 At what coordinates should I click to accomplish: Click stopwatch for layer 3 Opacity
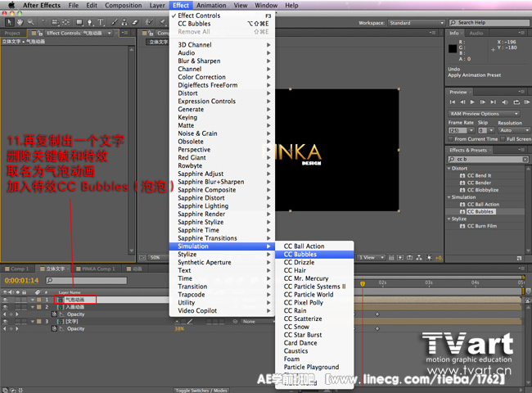click(x=54, y=328)
